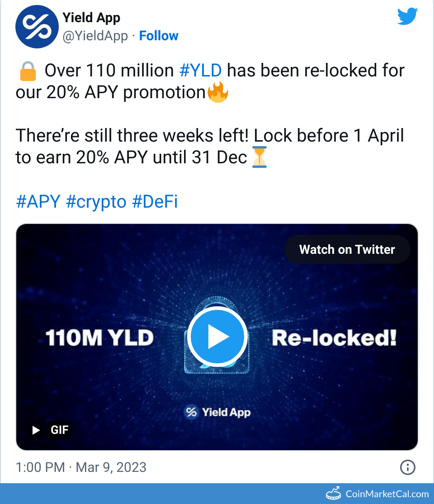Click the GIF badge label
Viewport: 434px width, 504px height.
[59, 430]
